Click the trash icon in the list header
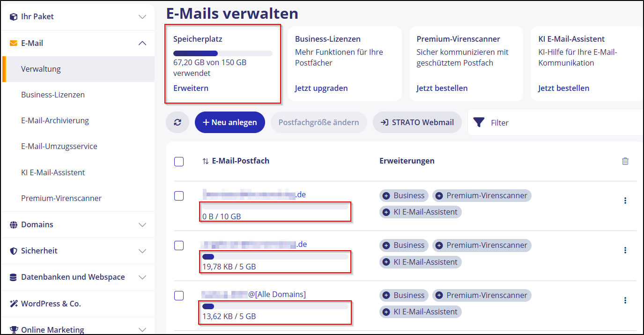 click(x=625, y=161)
